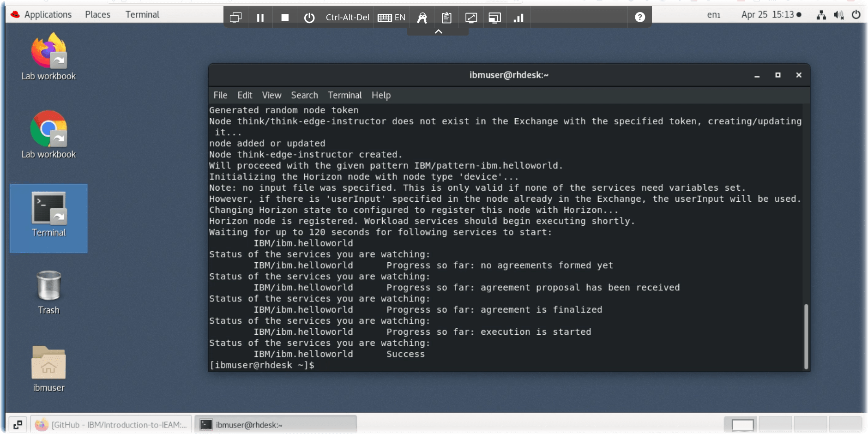Click the remote console windows icon in toolbar
The width and height of the screenshot is (868, 434).
235,18
